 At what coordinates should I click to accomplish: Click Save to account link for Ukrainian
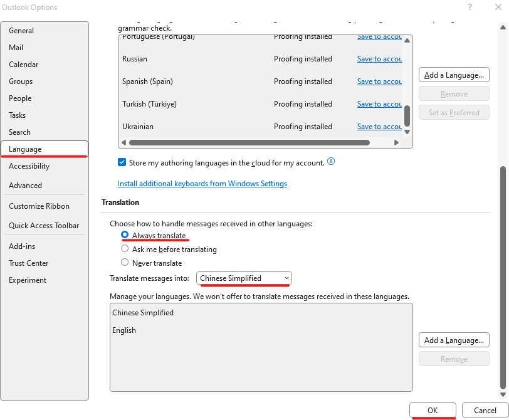point(379,127)
